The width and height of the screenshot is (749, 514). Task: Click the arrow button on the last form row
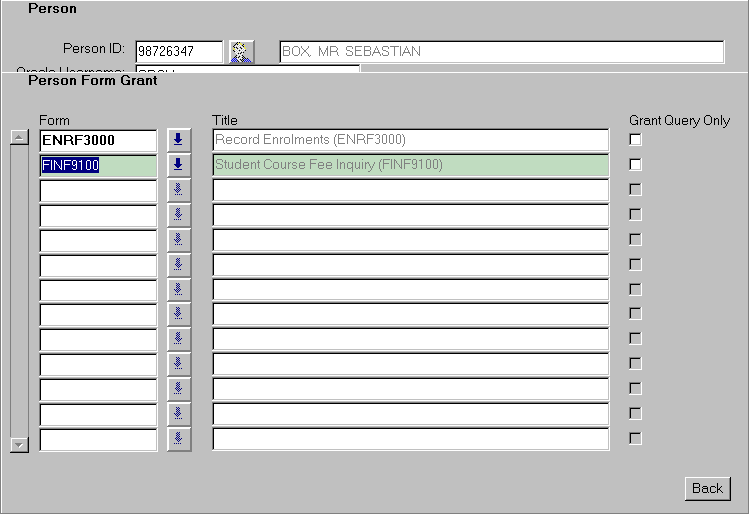(x=179, y=439)
